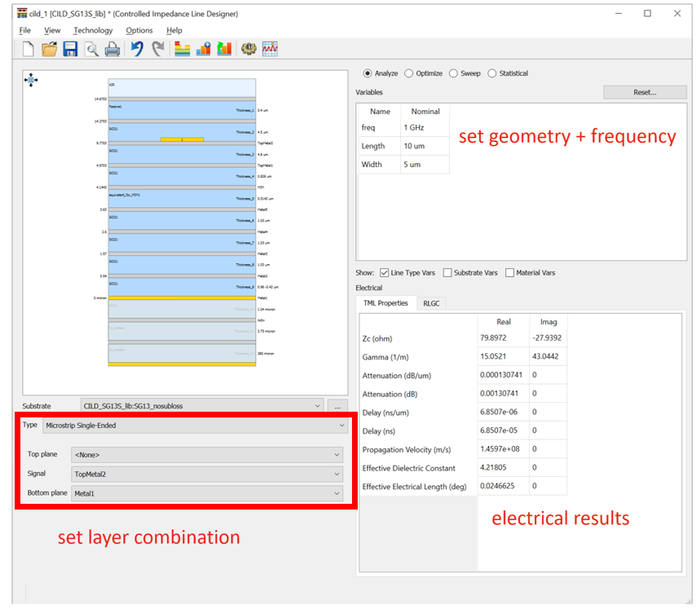Click the New document icon

click(28, 49)
